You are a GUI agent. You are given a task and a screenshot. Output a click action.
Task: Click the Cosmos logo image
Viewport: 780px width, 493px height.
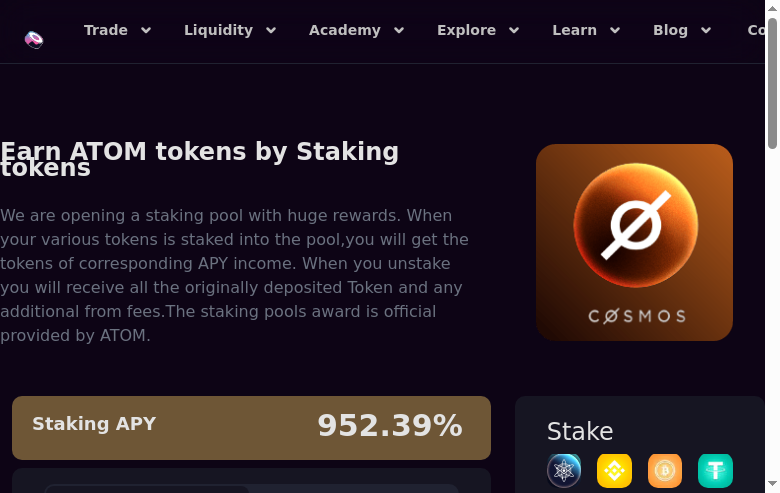(x=634, y=242)
